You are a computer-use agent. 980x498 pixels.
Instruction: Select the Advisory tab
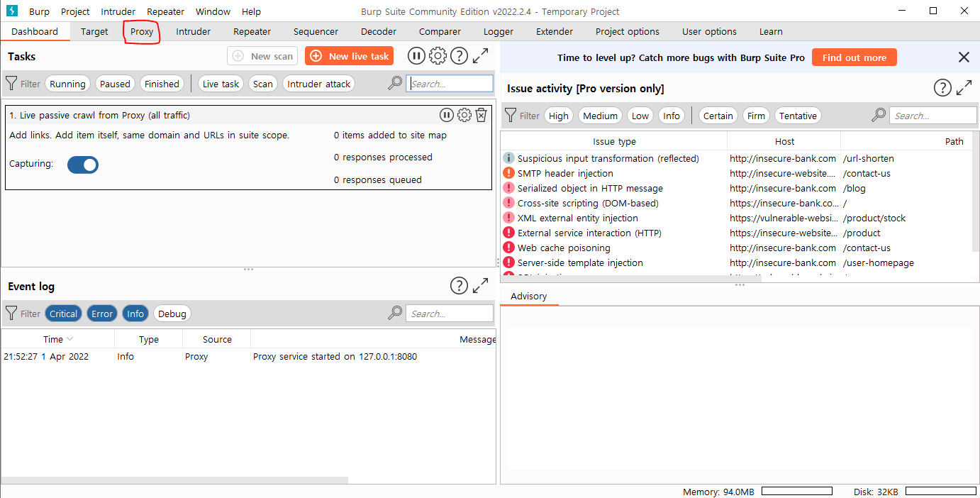click(529, 296)
